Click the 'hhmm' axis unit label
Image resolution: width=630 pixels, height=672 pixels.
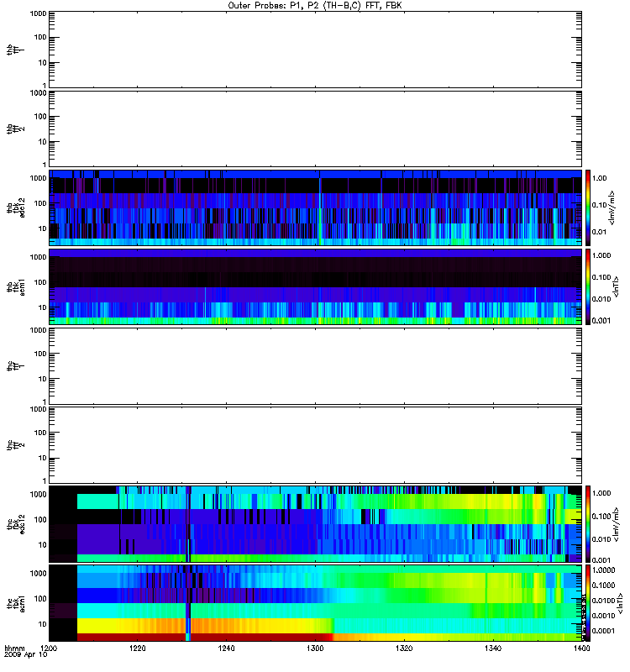pyautogui.click(x=14, y=648)
